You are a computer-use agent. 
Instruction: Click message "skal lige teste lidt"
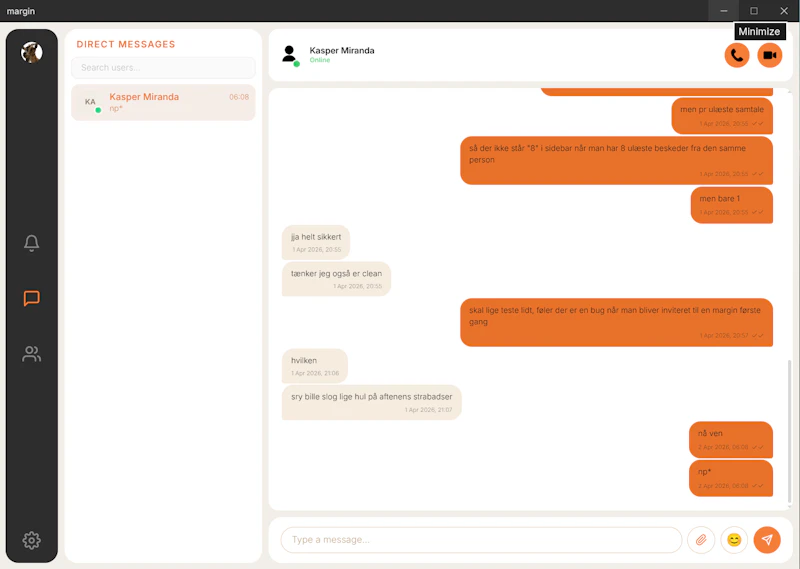pos(616,322)
